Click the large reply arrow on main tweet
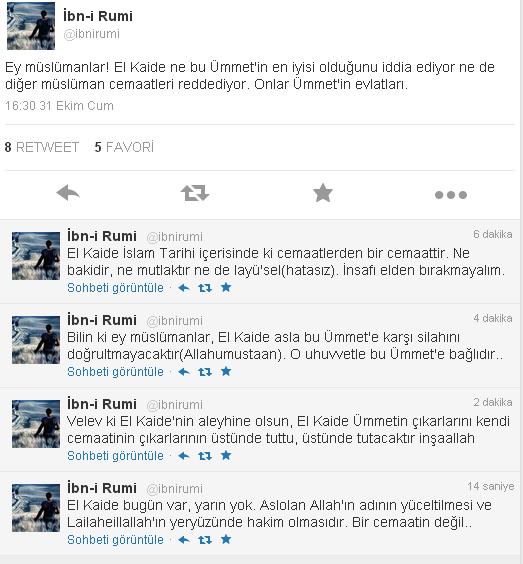The height and width of the screenshot is (564, 523). click(x=68, y=193)
